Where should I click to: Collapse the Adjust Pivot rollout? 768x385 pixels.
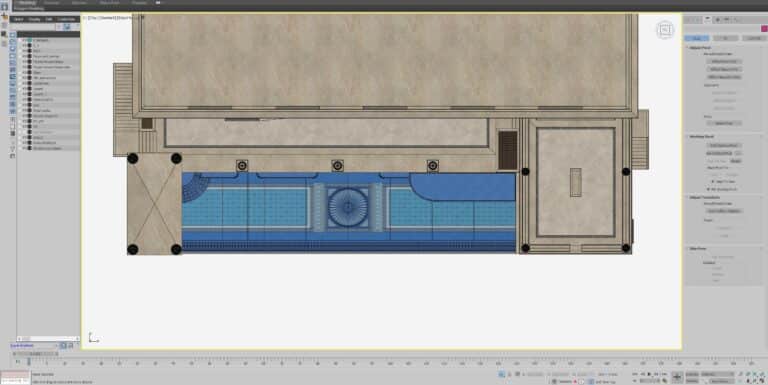pyautogui.click(x=700, y=48)
